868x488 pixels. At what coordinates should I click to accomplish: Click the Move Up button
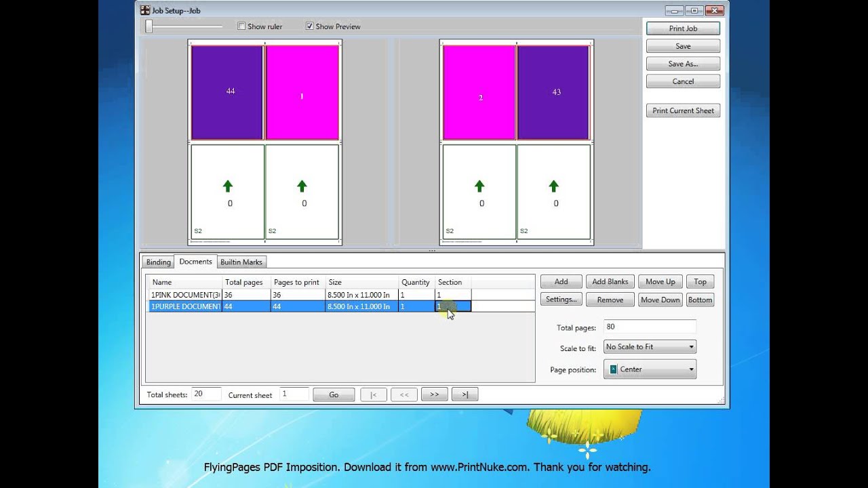660,282
